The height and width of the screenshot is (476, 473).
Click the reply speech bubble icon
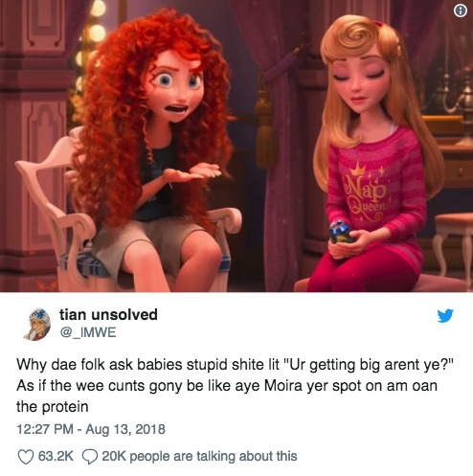pos(90,457)
